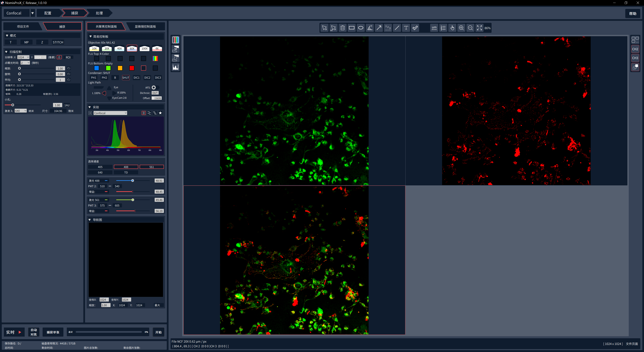Screen dimensions: 644x352
Task: Toggle the resolution aspect lock
Action: click(59, 57)
